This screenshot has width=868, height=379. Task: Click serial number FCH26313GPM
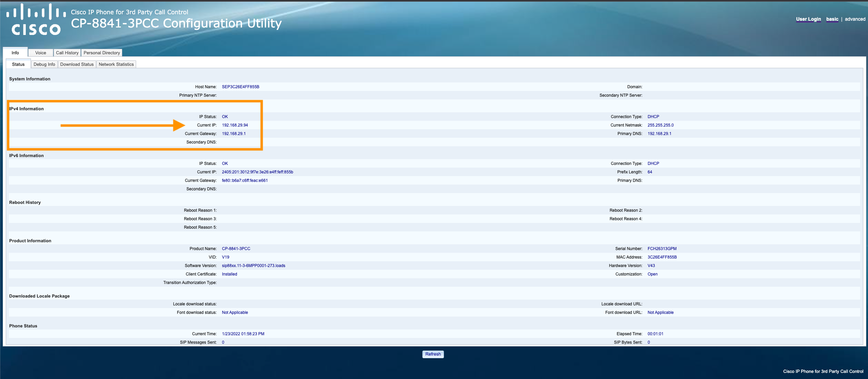point(662,249)
